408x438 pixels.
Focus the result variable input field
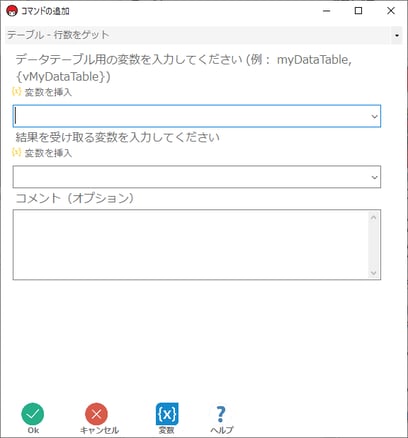click(x=197, y=177)
